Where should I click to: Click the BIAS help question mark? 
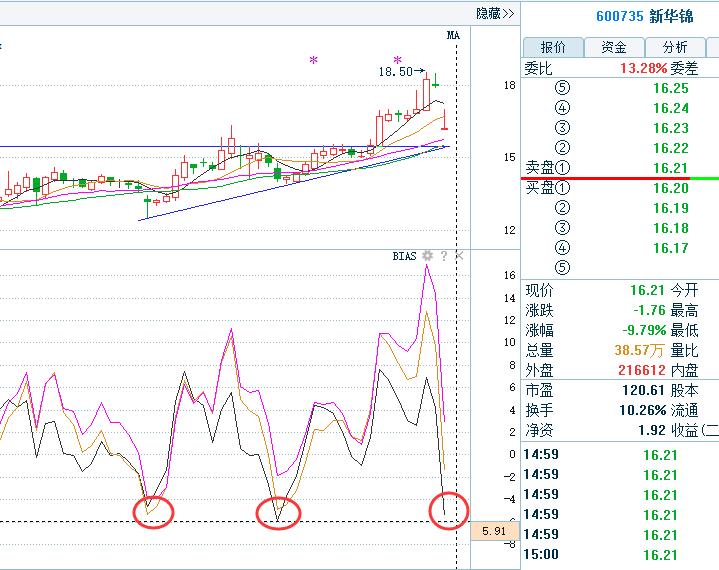click(x=444, y=256)
